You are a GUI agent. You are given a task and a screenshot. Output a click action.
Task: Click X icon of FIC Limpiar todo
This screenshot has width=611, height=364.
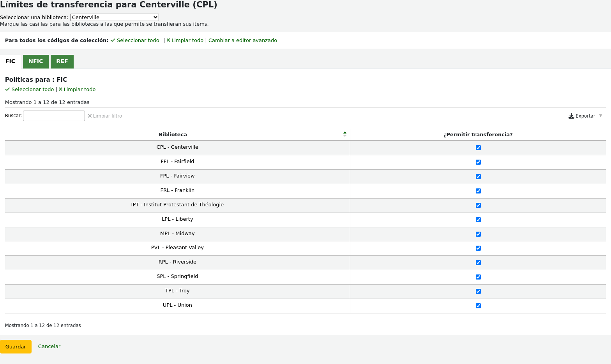click(x=60, y=90)
